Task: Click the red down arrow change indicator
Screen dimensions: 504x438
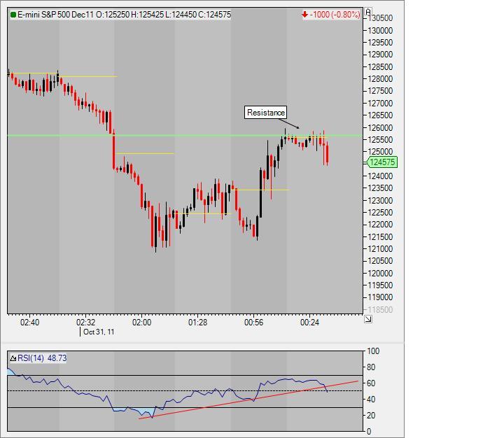Action: (x=304, y=15)
